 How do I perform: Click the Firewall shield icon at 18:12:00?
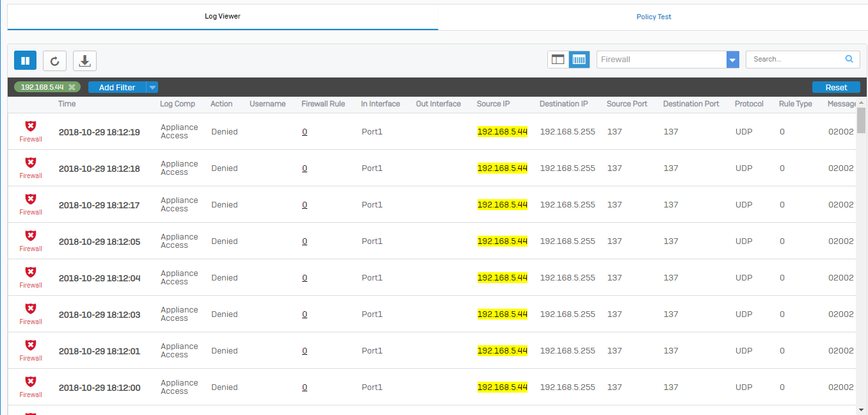pyautogui.click(x=31, y=382)
